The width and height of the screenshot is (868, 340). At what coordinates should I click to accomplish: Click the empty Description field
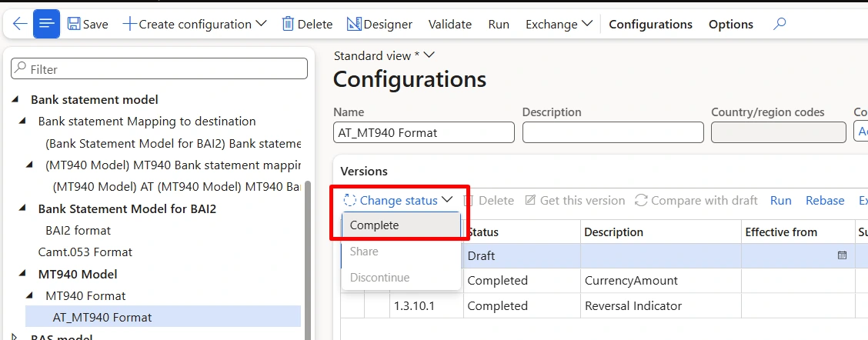click(x=613, y=133)
